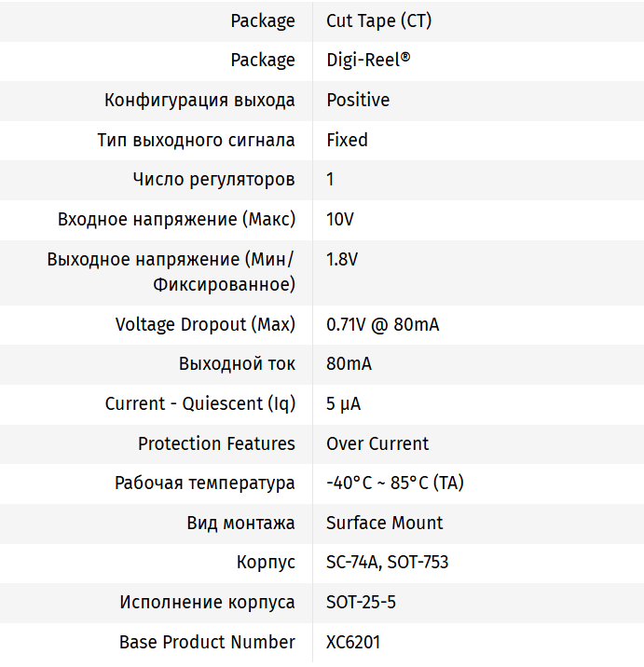This screenshot has height=667, width=644.
Task: Select the 10V max input voltage value
Action: click(340, 220)
